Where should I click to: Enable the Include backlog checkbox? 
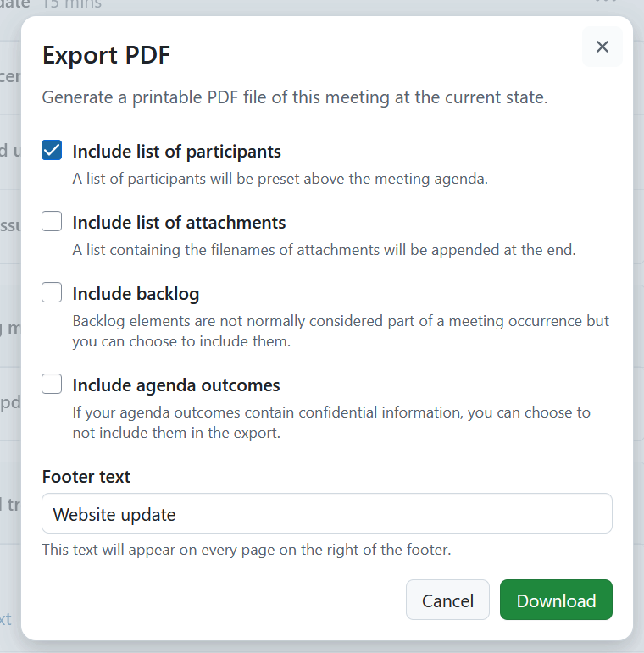53,293
